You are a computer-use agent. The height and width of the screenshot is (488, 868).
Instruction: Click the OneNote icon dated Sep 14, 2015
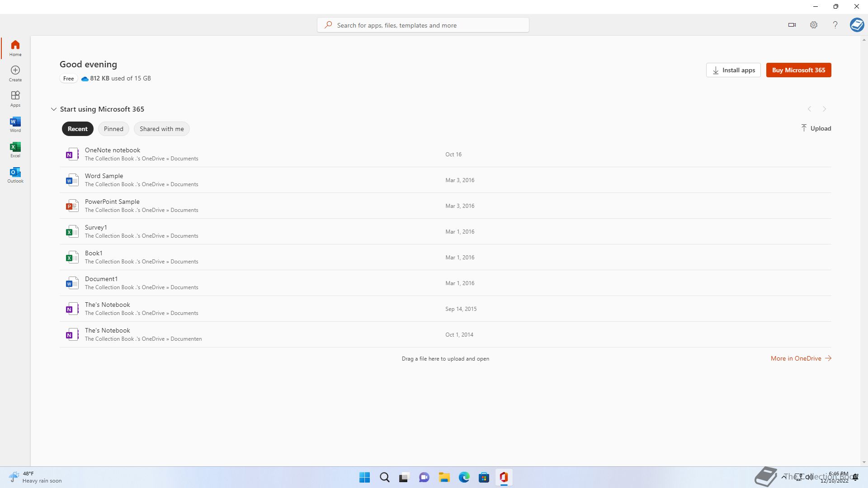click(72, 309)
